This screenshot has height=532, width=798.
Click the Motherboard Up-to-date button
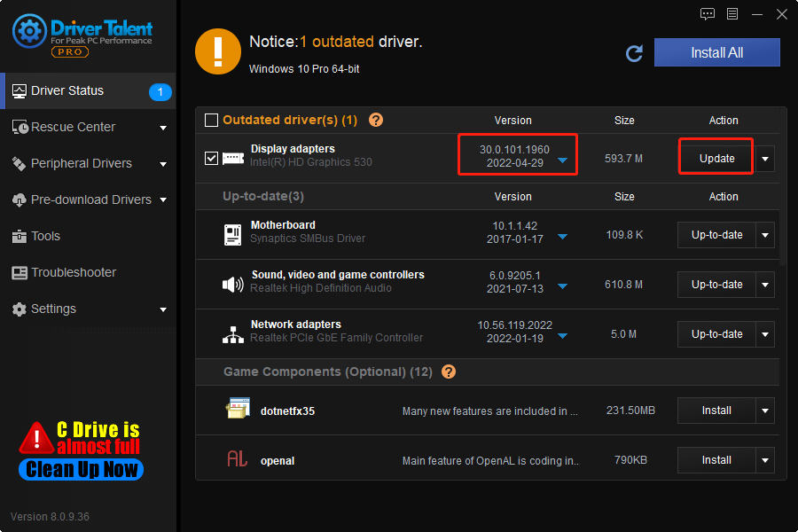click(x=716, y=235)
